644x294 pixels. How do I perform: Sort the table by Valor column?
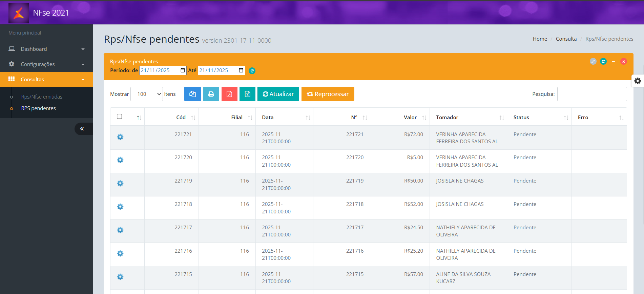pos(400,117)
